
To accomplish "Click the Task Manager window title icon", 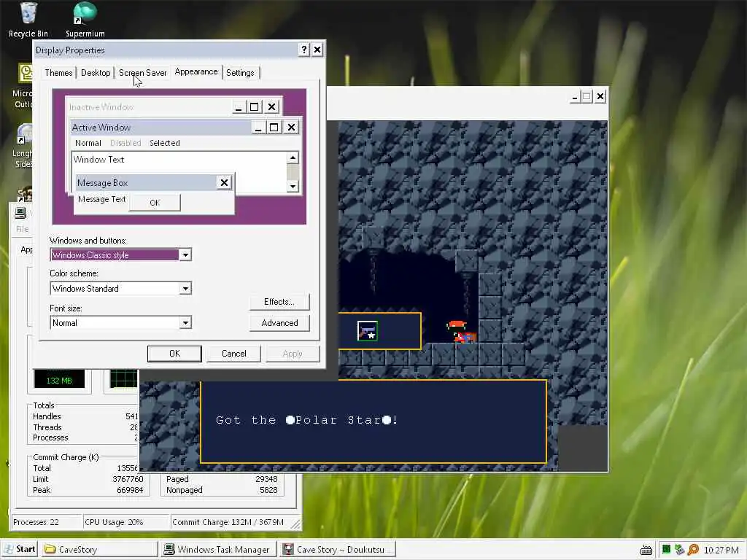I will 20,213.
